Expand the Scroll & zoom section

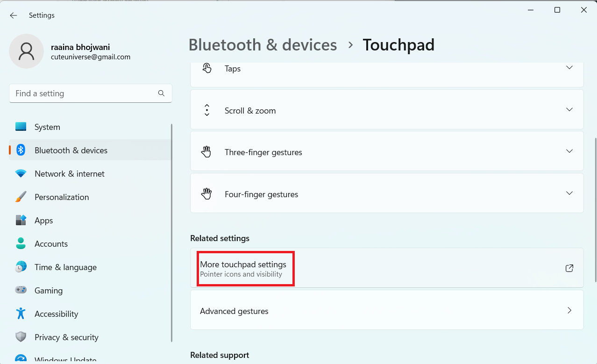[x=569, y=109]
